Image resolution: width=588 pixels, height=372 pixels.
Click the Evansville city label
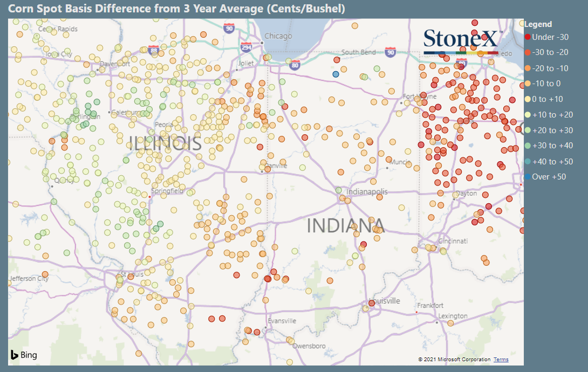click(282, 321)
